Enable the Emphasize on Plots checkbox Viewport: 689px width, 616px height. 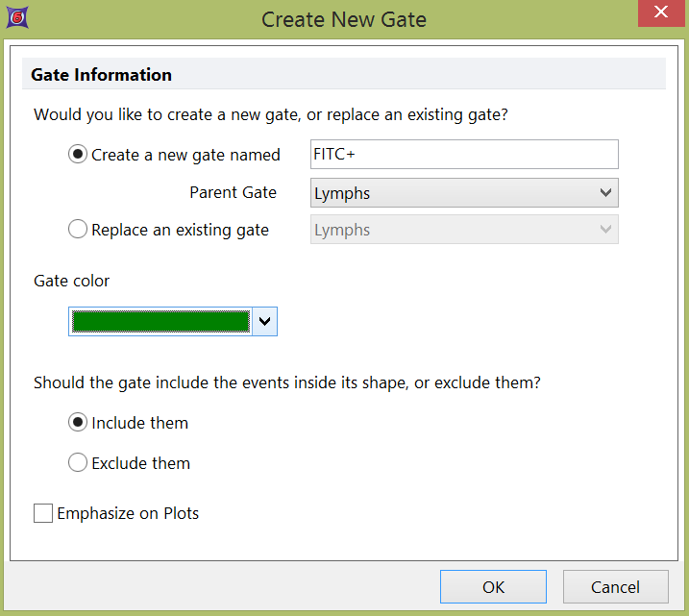(x=43, y=513)
